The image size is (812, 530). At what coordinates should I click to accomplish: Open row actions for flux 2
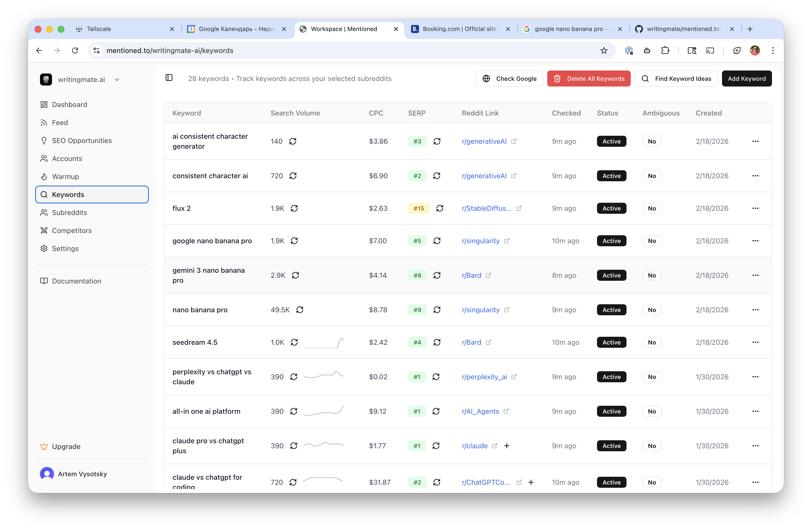click(x=755, y=208)
